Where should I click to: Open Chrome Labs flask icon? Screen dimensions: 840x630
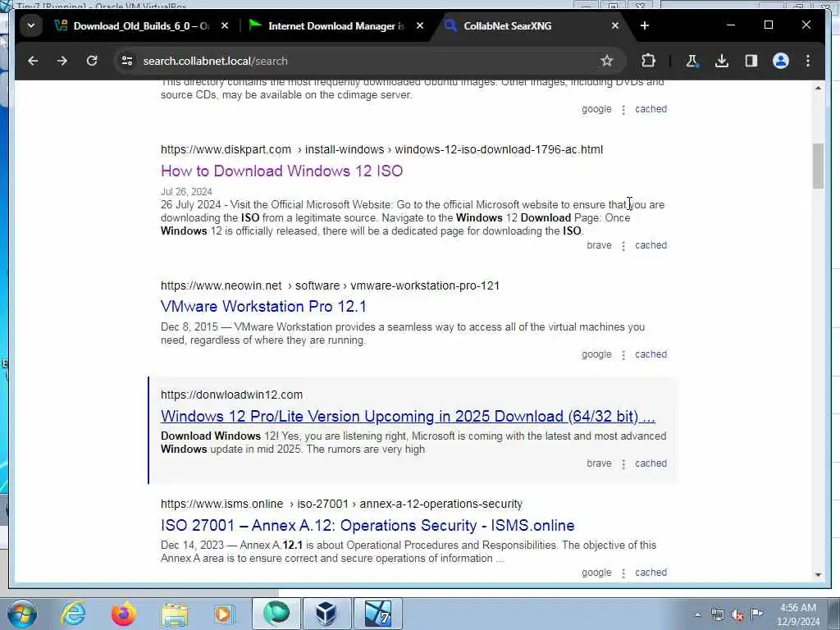coord(692,61)
